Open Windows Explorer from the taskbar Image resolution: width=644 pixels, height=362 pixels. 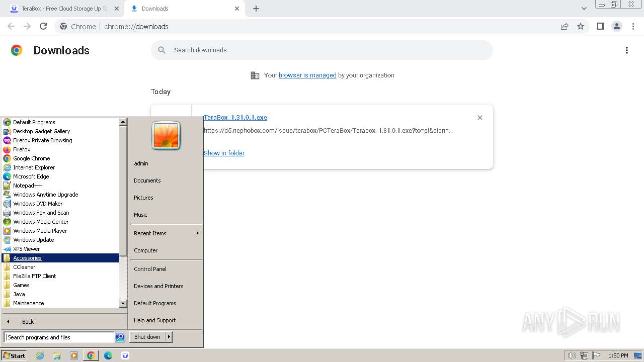tap(57, 355)
